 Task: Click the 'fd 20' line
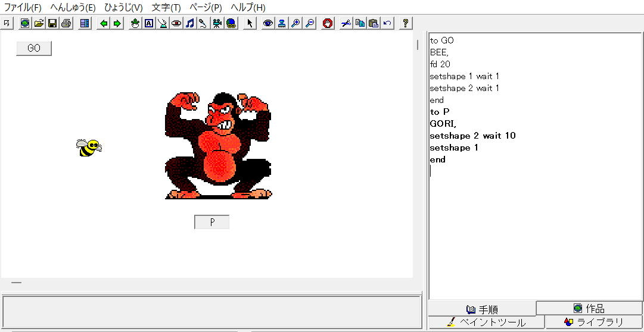click(440, 64)
